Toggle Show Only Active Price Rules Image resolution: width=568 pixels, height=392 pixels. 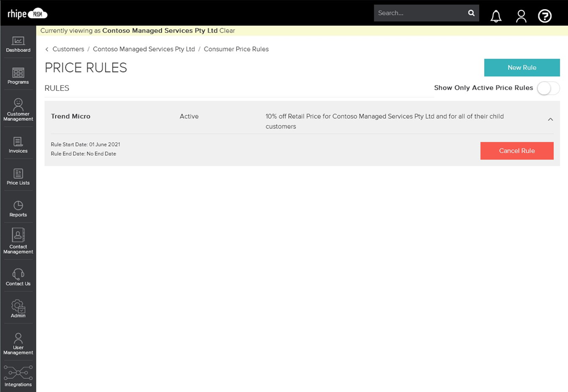[548, 88]
